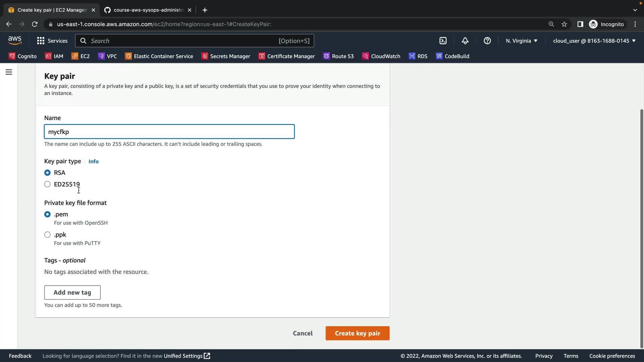Open the Elastic Container Service shortcut
The width and height of the screenshot is (644, 362).
159,56
